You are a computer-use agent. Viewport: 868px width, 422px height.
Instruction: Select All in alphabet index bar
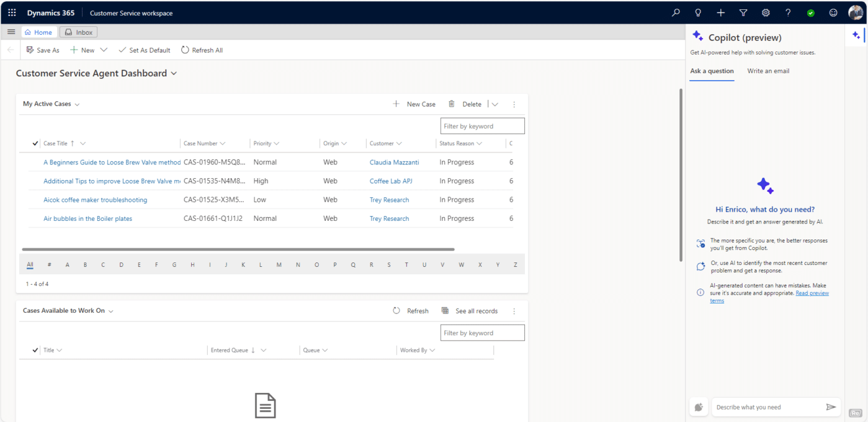(30, 264)
